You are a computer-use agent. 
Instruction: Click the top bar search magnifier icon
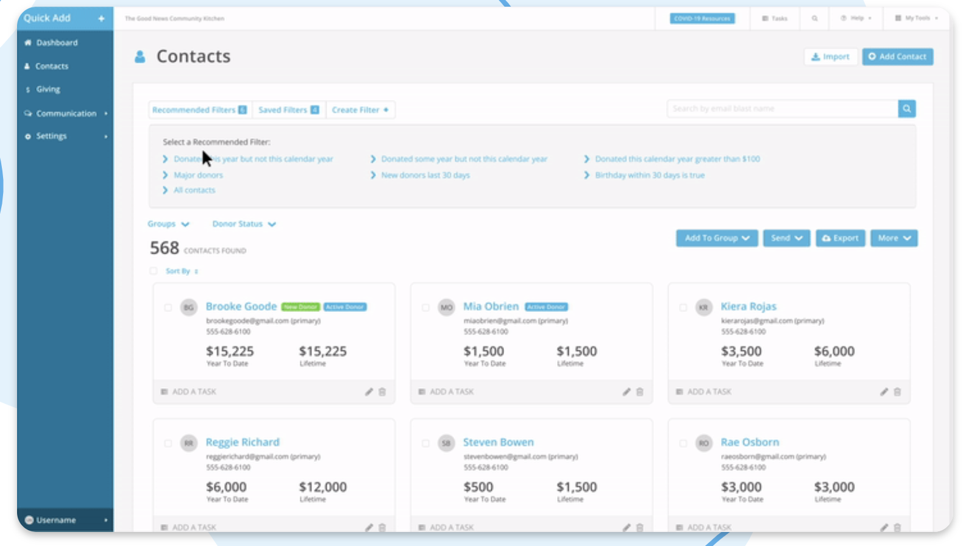pyautogui.click(x=814, y=18)
